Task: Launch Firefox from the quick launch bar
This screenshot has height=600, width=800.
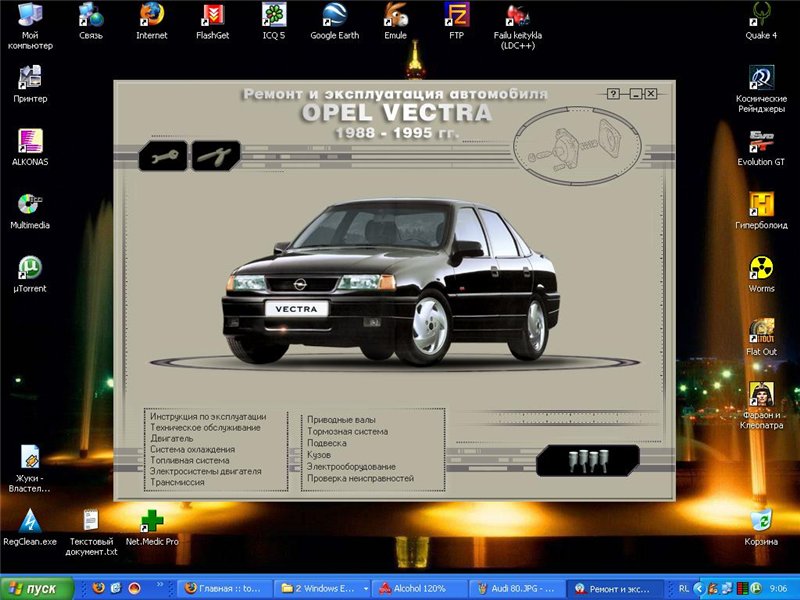Action: (98, 588)
